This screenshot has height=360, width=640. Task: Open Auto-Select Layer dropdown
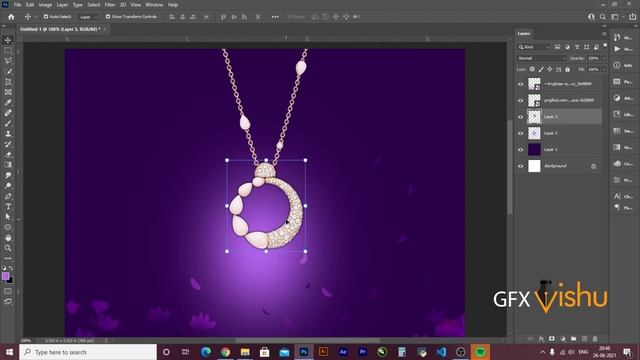tap(89, 17)
